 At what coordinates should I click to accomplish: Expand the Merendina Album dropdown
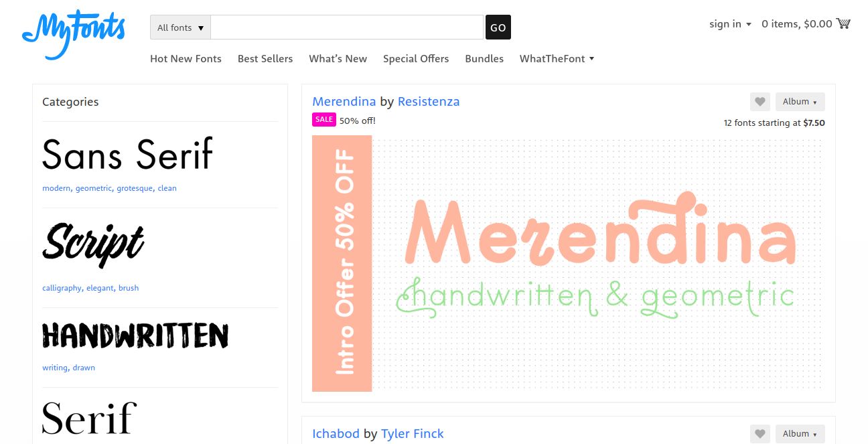click(x=800, y=102)
